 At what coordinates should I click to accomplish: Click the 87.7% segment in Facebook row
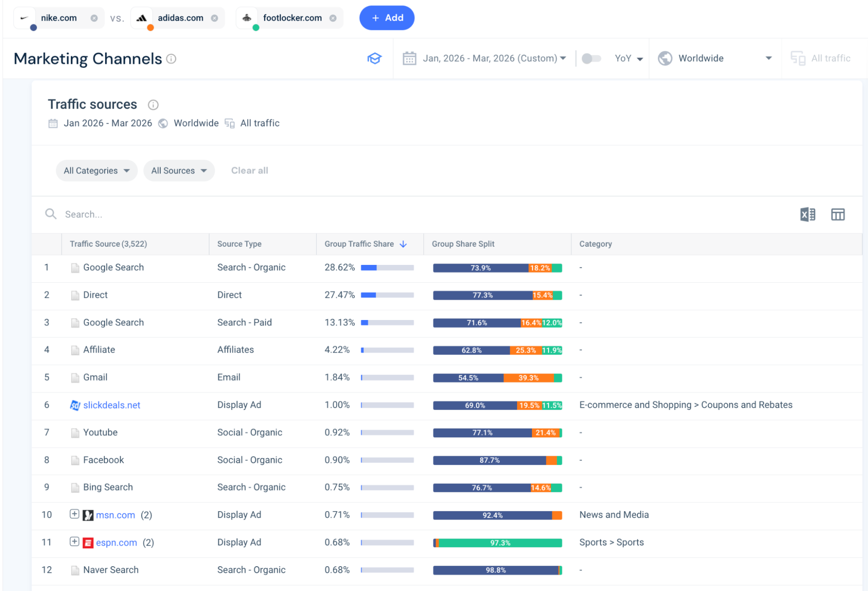point(489,460)
